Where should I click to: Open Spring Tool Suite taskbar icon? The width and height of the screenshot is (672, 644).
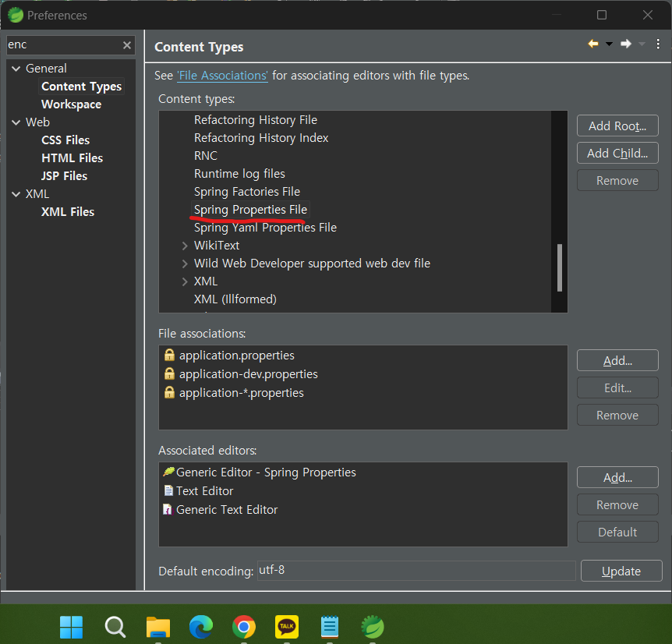(373, 627)
